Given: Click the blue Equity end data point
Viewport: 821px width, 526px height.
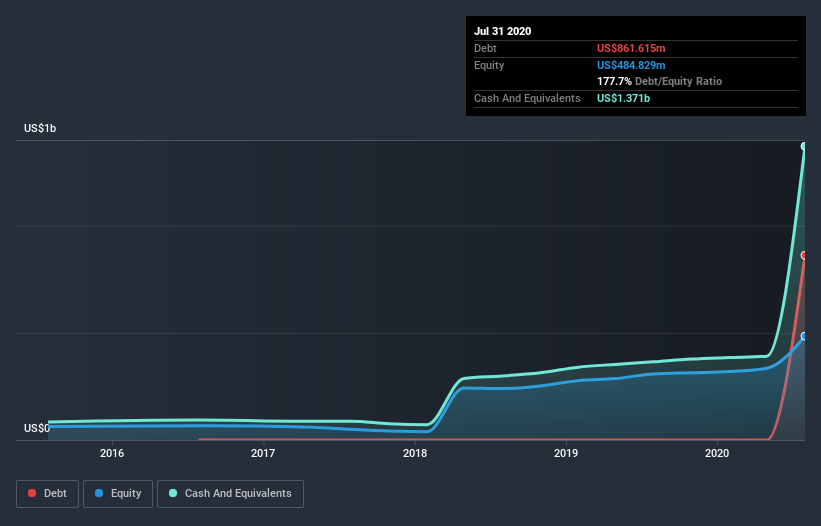Looking at the screenshot, I should click(x=804, y=336).
